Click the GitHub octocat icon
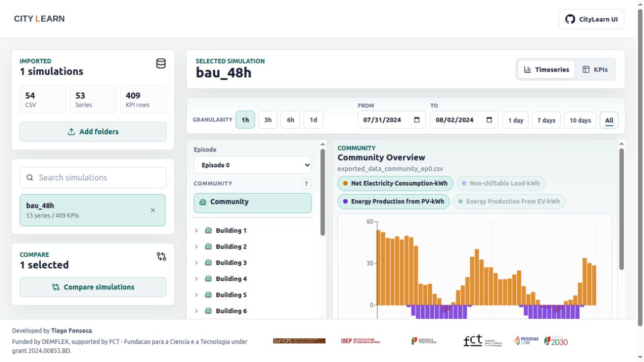Viewport: 644px width, 362px height. pyautogui.click(x=570, y=19)
